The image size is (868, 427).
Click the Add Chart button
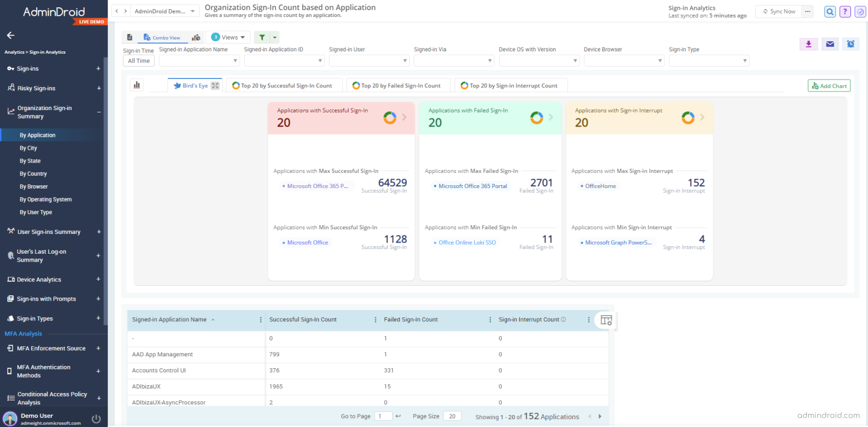(829, 85)
